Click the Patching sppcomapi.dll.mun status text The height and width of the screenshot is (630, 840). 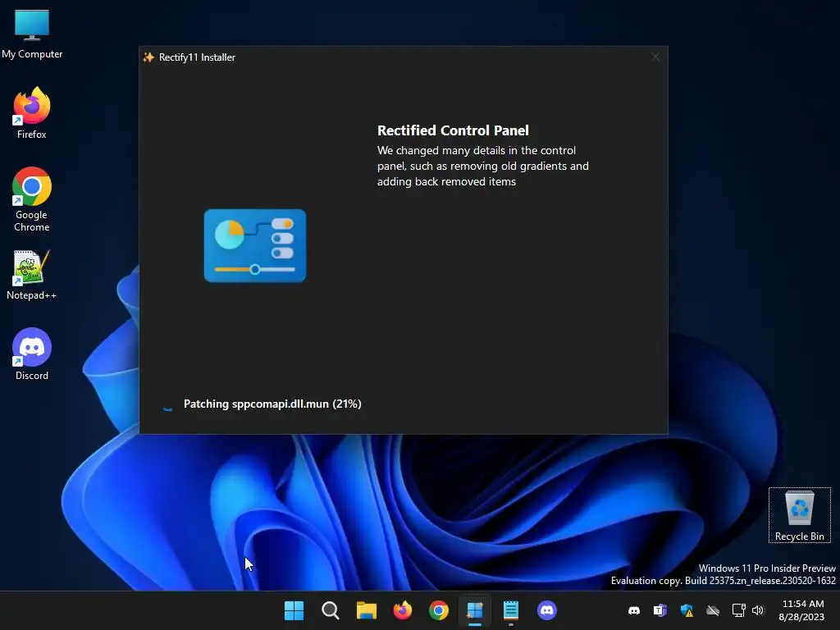[272, 404]
